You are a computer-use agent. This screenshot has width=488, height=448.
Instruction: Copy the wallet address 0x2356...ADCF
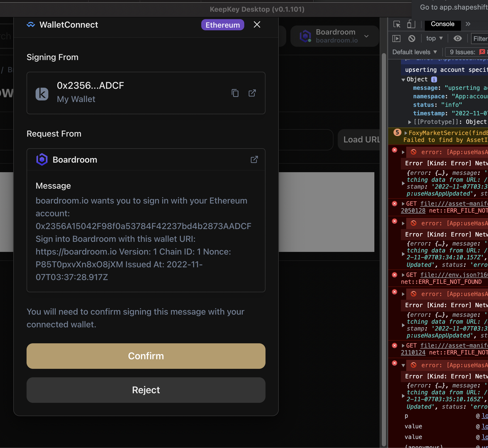click(235, 93)
